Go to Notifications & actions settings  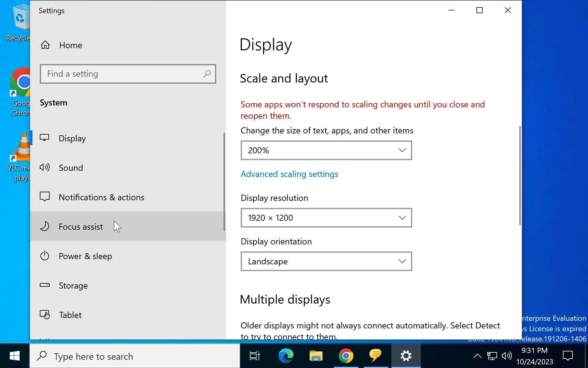pos(101,197)
